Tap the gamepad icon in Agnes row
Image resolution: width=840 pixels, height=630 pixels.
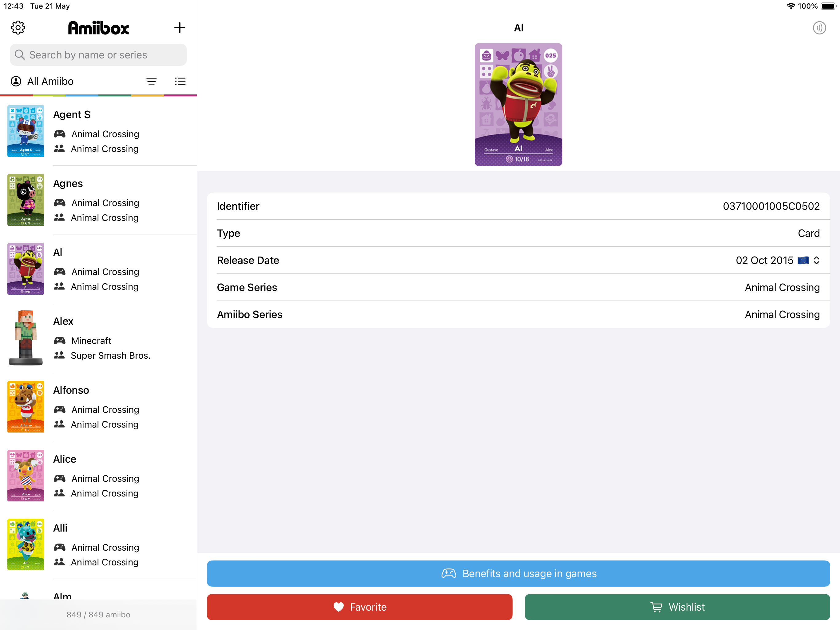point(60,202)
